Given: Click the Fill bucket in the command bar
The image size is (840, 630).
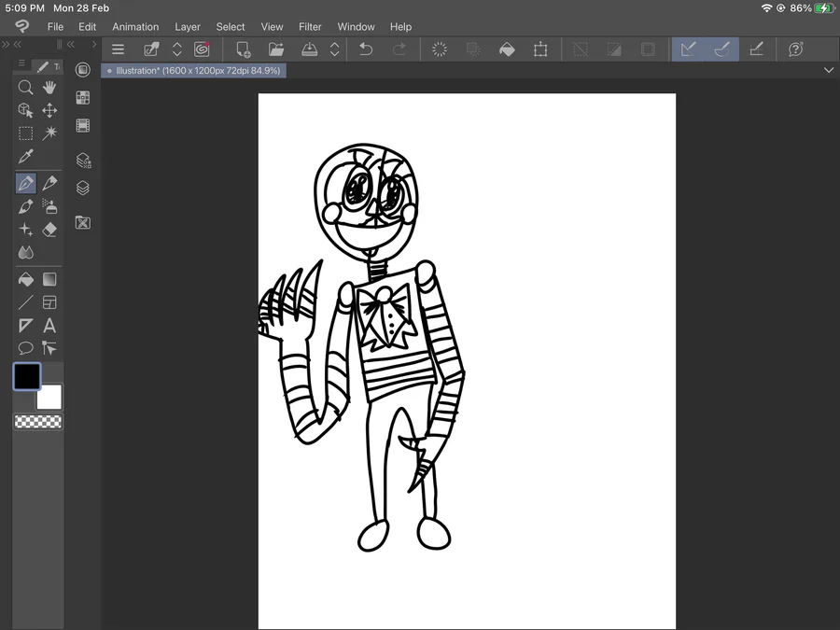Looking at the screenshot, I should pos(507,49).
